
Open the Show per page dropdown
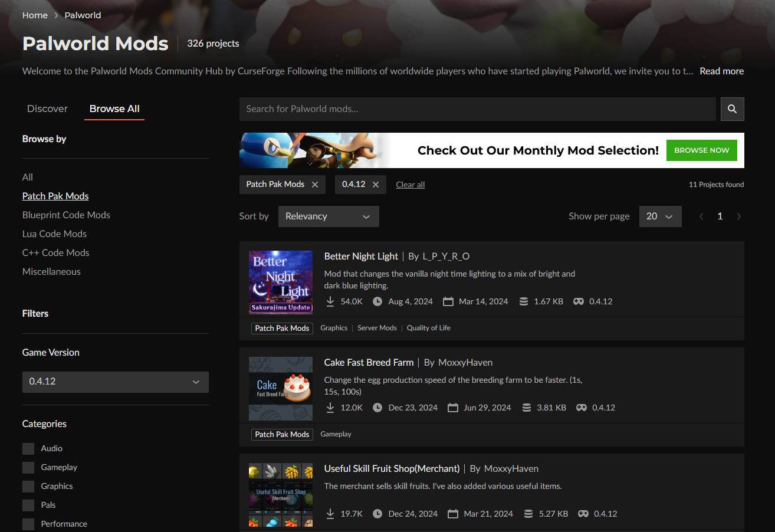click(x=660, y=216)
